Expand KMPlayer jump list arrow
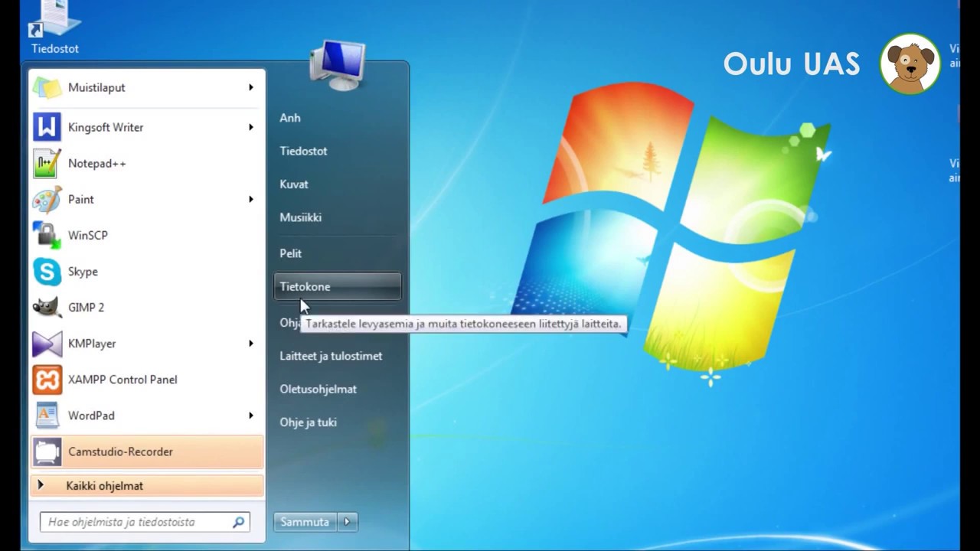Viewport: 980px width, 551px height. click(x=250, y=344)
